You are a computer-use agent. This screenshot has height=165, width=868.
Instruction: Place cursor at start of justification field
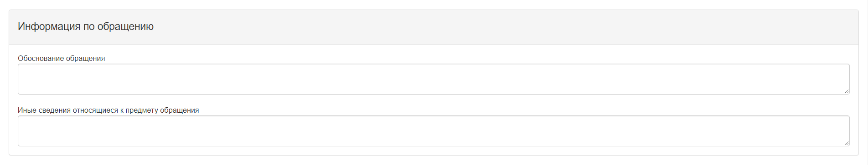(x=24, y=71)
